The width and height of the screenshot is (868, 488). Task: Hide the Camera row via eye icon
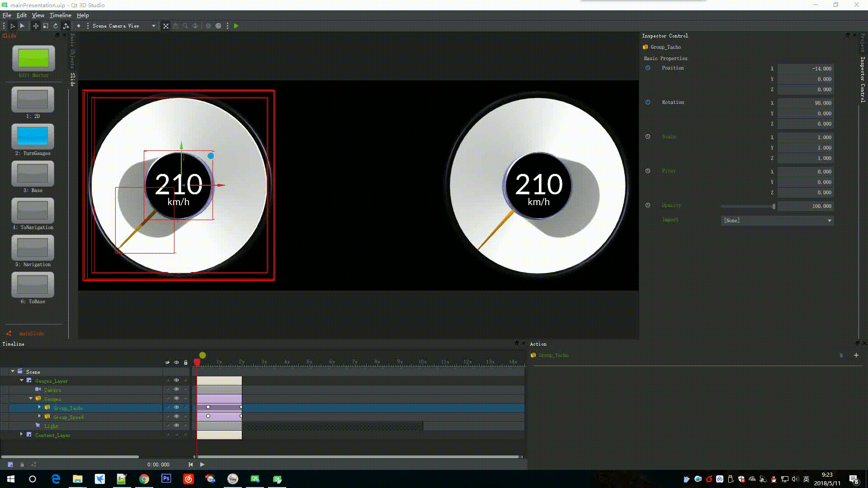click(x=176, y=389)
